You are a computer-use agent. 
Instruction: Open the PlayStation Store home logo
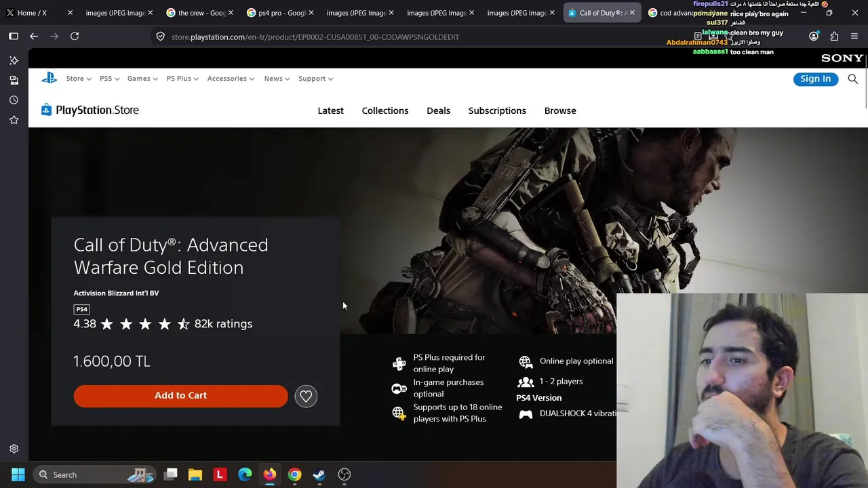coord(90,110)
